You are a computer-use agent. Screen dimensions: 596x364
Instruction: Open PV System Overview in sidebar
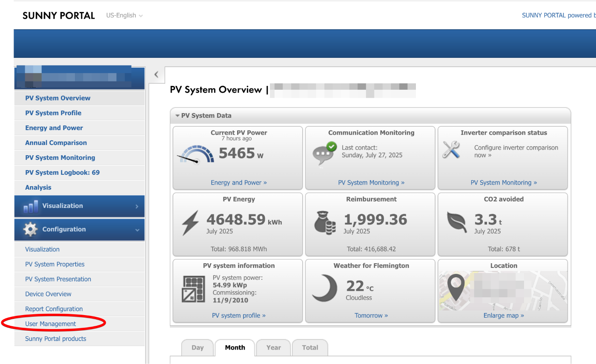pyautogui.click(x=80, y=98)
